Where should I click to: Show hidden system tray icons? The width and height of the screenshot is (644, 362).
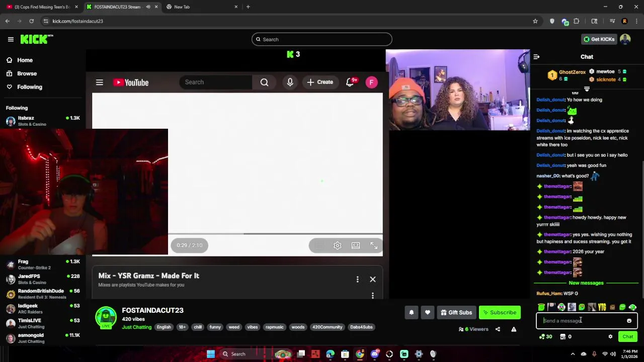click(573, 354)
